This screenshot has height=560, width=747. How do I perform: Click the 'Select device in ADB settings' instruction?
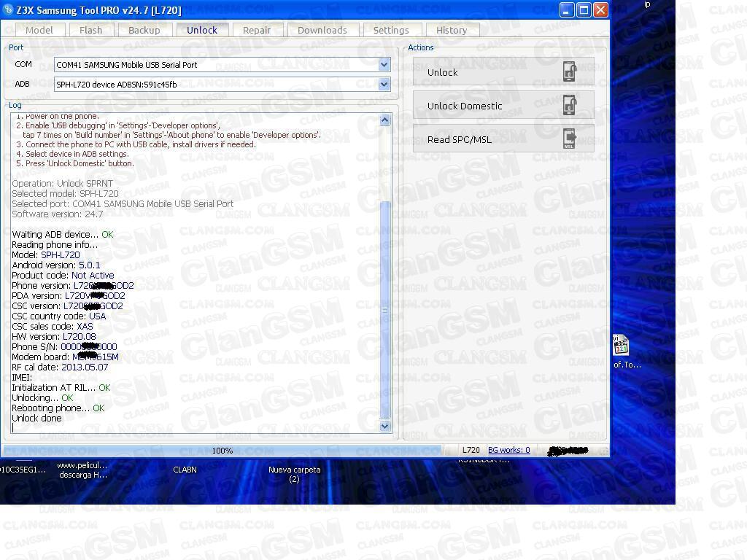point(72,154)
